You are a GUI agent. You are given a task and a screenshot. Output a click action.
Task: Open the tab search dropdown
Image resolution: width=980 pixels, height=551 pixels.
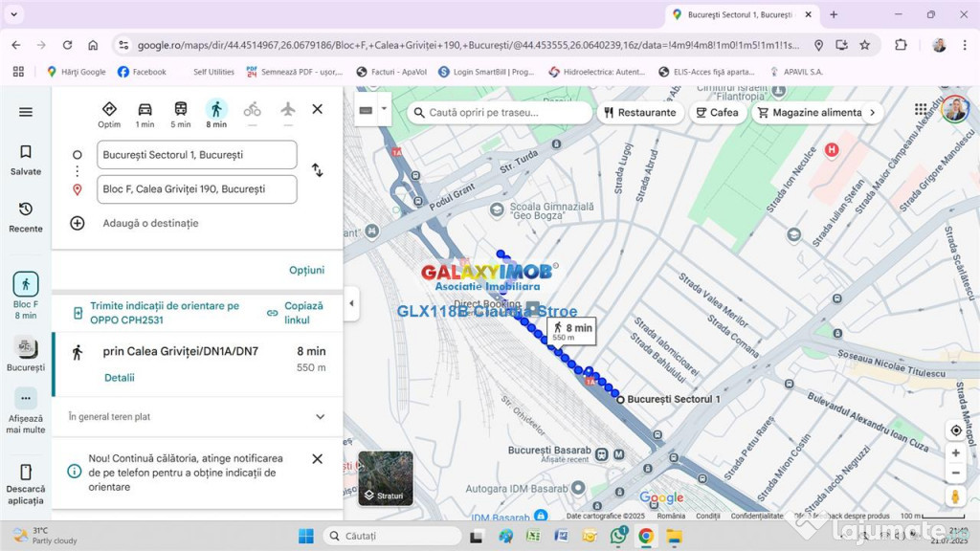[x=13, y=13]
